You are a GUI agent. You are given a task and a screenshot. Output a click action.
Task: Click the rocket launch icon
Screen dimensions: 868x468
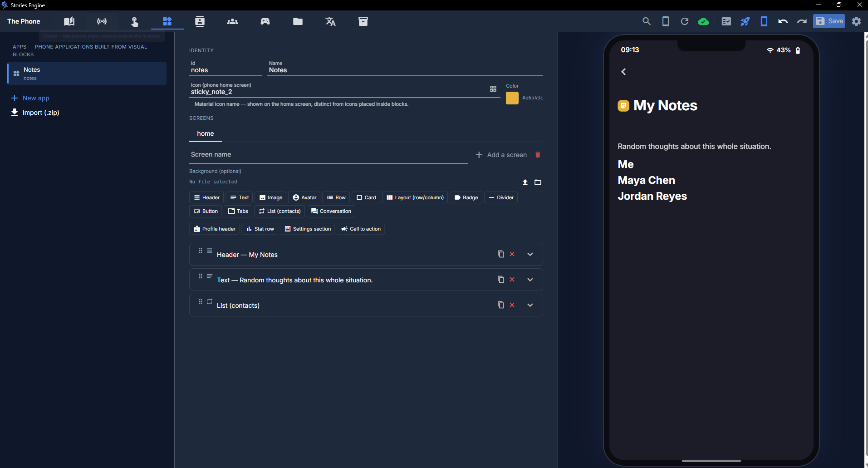click(745, 21)
